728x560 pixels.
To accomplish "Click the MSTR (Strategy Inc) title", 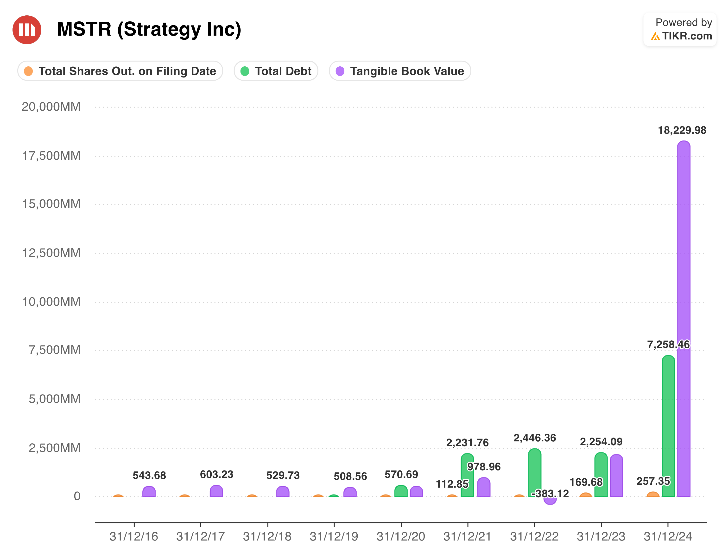I will (x=149, y=29).
